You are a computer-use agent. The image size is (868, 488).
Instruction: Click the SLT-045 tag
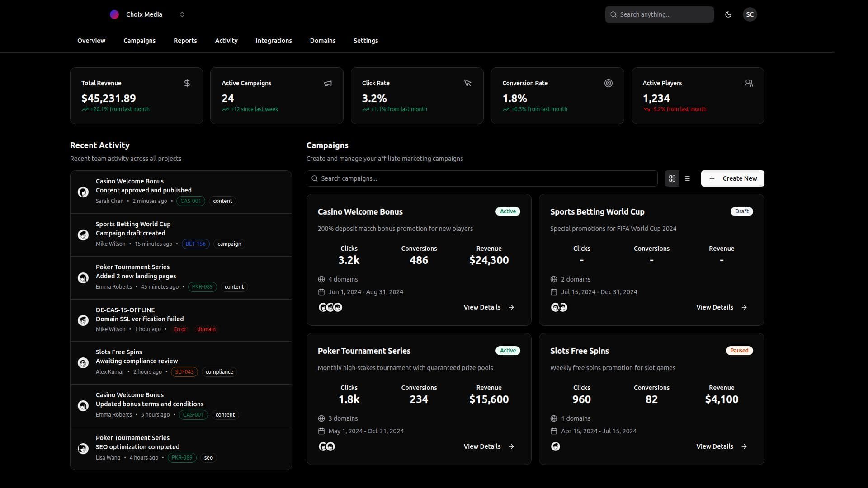184,372
